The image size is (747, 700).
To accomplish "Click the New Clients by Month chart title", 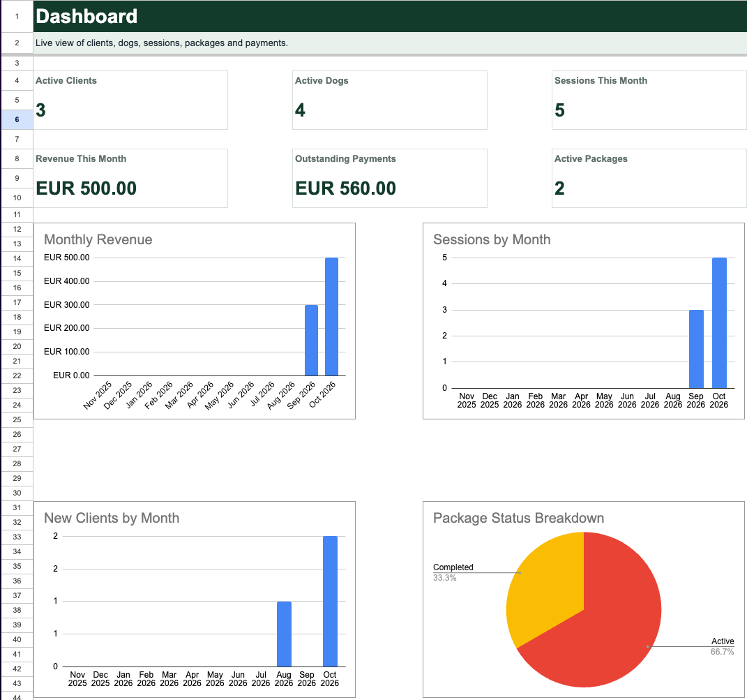I will (x=112, y=518).
